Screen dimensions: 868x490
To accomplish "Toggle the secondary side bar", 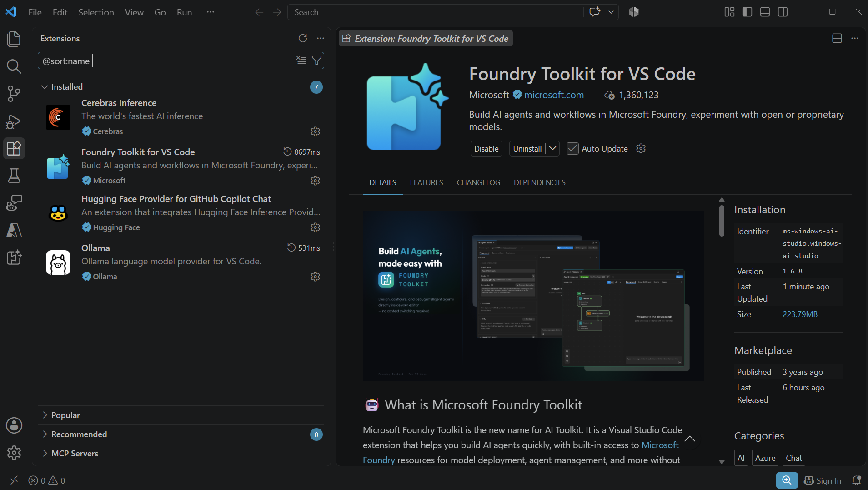I will 783,12.
